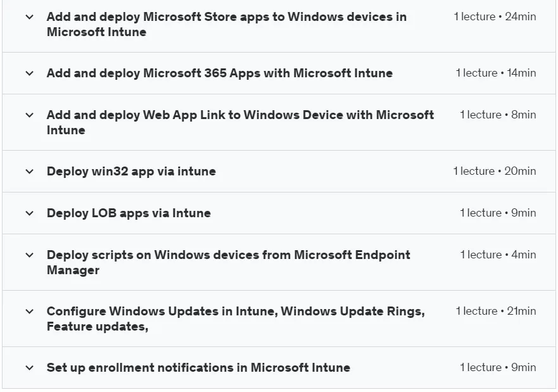Open 'Add and deploy Microsoft Store apps' title

[226, 24]
